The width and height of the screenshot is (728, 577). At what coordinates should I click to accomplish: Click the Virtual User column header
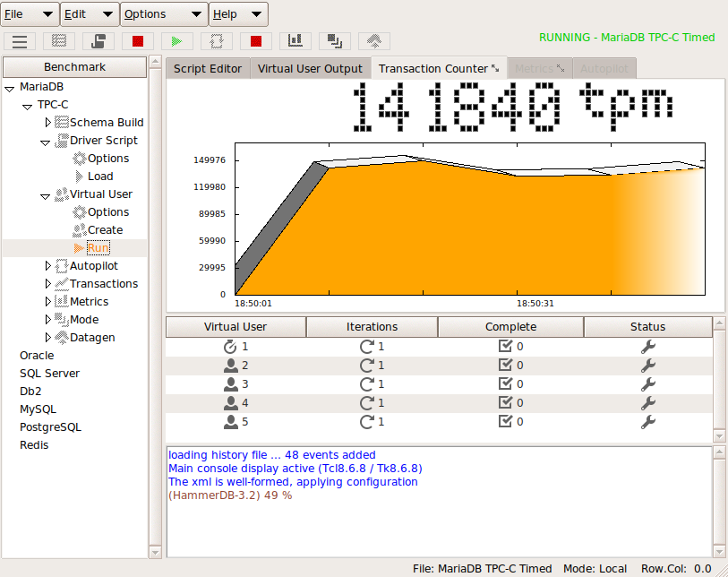236,327
